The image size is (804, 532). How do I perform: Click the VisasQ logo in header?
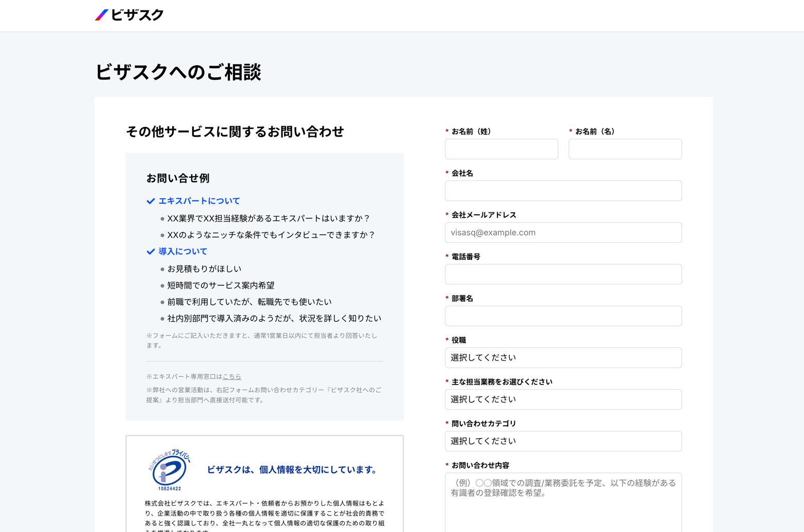pos(129,15)
